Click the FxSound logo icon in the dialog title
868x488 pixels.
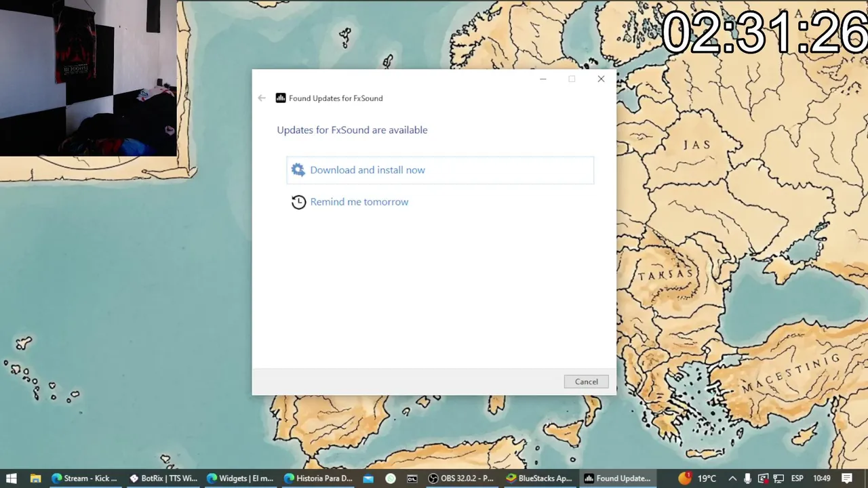coord(281,98)
